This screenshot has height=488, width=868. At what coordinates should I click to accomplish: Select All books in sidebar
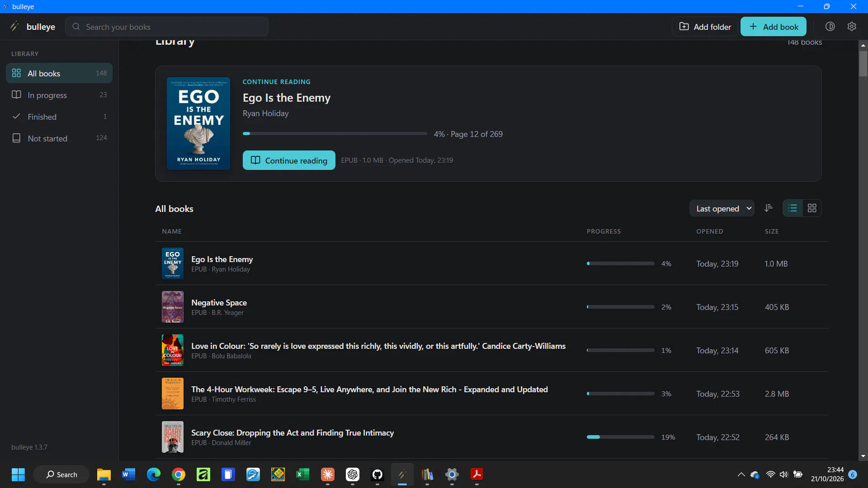[x=59, y=73]
